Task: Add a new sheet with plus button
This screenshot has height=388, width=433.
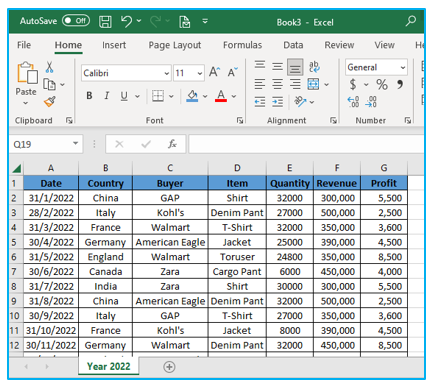Action: 169,367
